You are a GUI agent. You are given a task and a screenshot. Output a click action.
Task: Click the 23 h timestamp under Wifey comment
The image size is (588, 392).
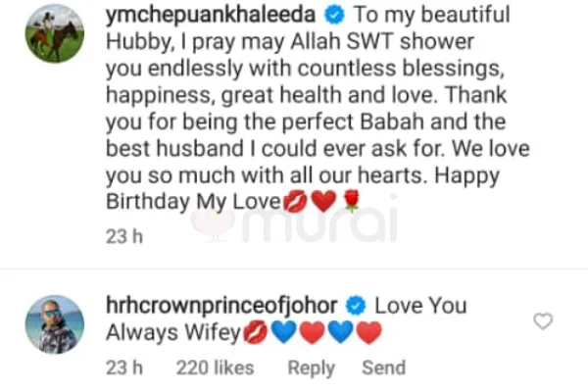click(124, 367)
